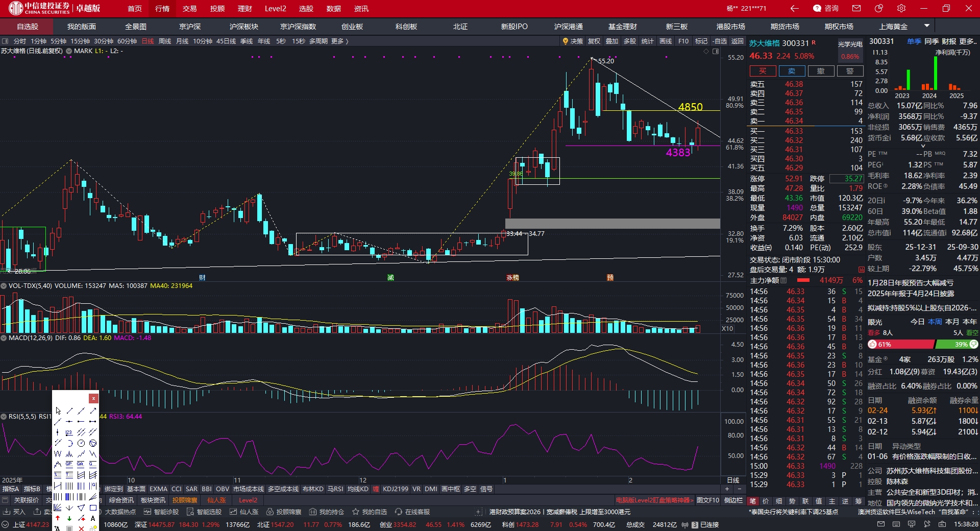Click the 财 event marker on chart
Image resolution: width=980 pixels, height=531 pixels.
(203, 278)
